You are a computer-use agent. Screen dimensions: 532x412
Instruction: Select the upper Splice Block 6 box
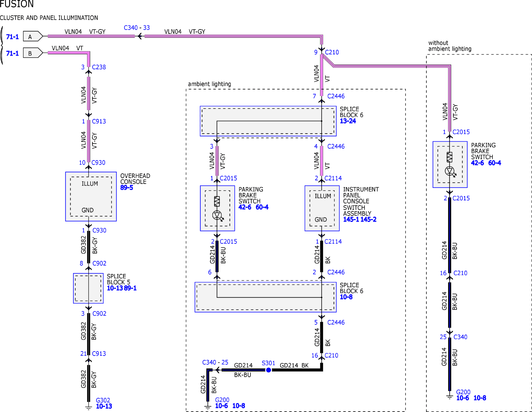268,121
